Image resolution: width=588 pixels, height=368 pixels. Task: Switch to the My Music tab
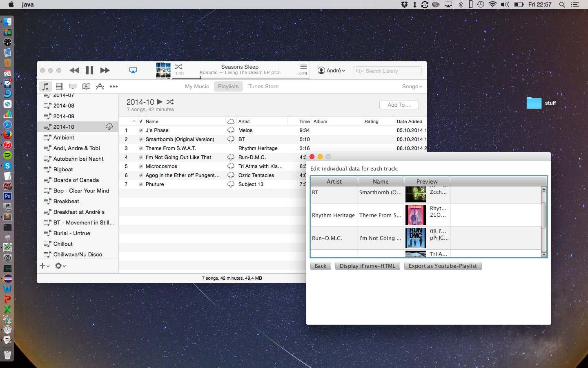coord(197,86)
